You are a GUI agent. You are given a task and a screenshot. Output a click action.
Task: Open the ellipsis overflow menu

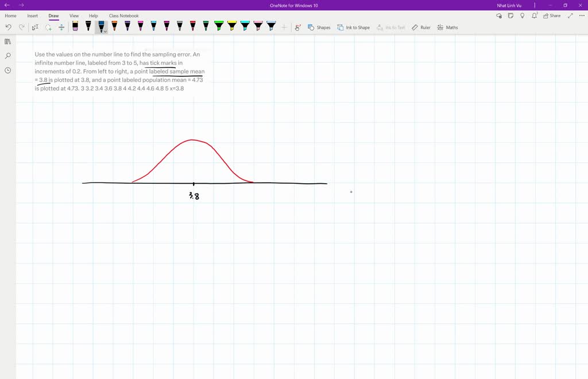click(x=580, y=16)
